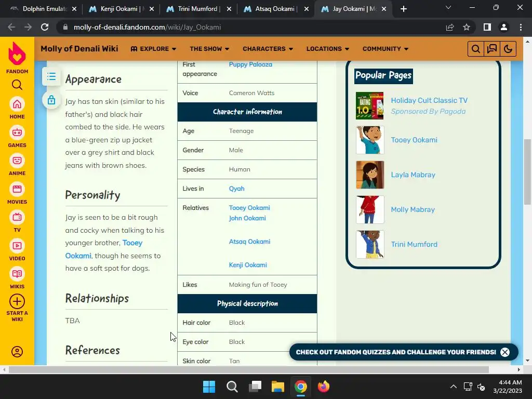Image resolution: width=532 pixels, height=399 pixels.
Task: Open Firefox from taskbar
Action: [x=324, y=387]
